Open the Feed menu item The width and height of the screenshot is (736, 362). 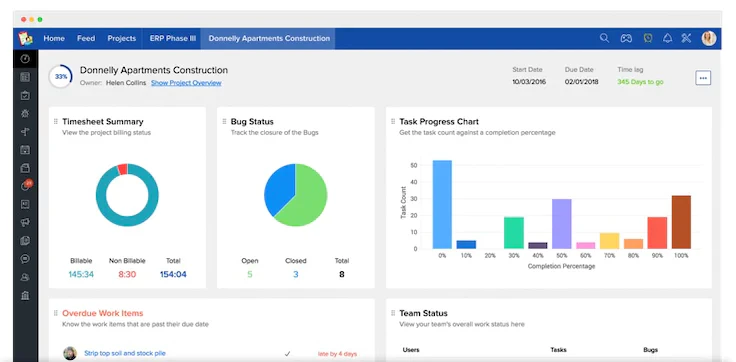coord(86,39)
